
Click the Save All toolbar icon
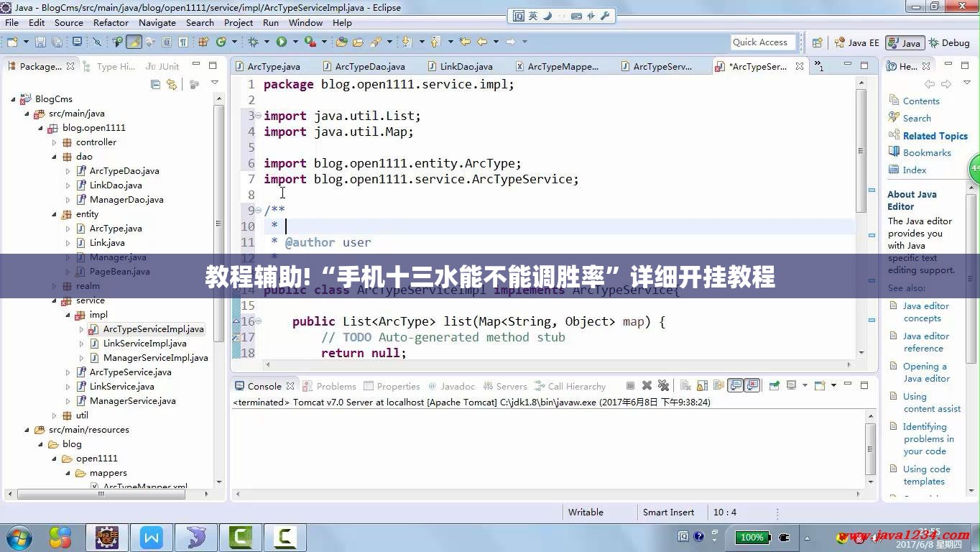click(56, 42)
